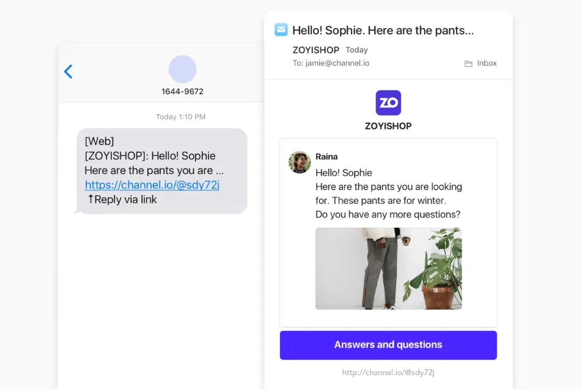Click the ZOYISHOP brand title under the logo
This screenshot has width=582, height=392.
coord(388,126)
